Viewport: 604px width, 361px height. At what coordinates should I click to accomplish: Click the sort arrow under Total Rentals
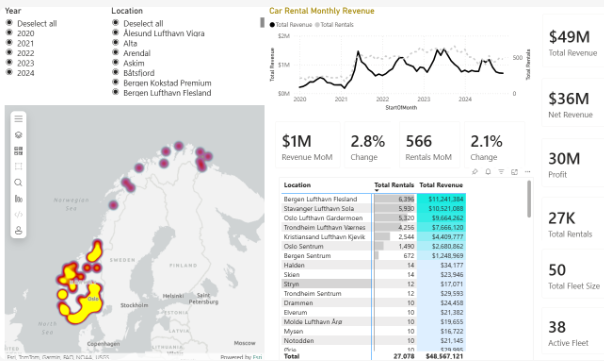[x=377, y=190]
